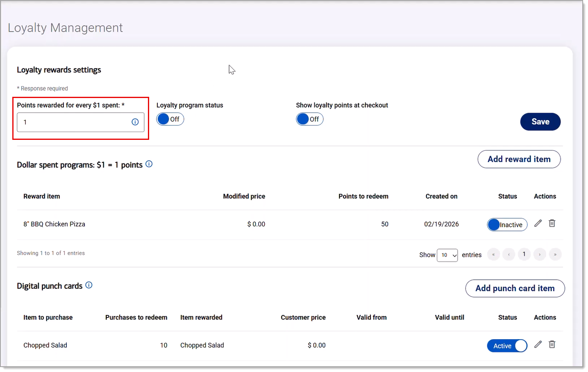Image resolution: width=588 pixels, height=372 pixels.
Task: Open the Show entries count dropdown
Action: tap(447, 255)
